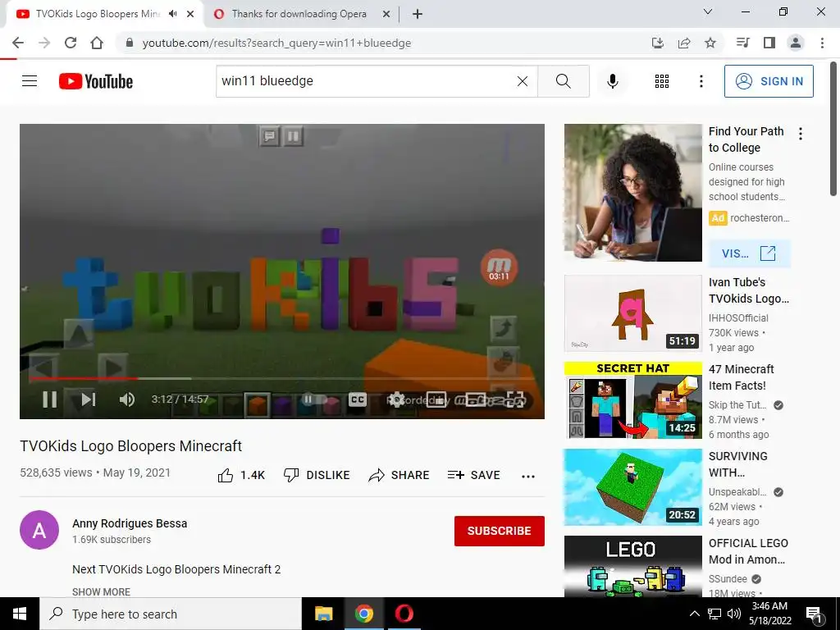840x630 pixels.
Task: Enter full screen video mode
Action: [515, 399]
